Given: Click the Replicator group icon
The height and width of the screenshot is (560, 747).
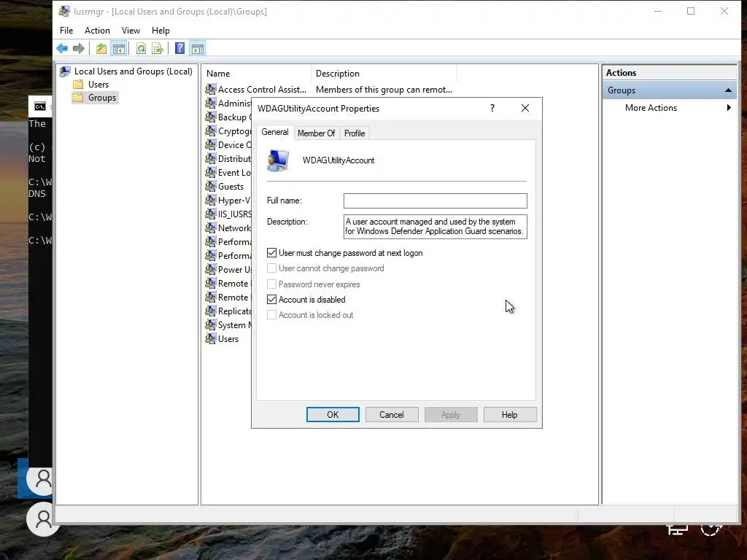Looking at the screenshot, I should coord(211,311).
